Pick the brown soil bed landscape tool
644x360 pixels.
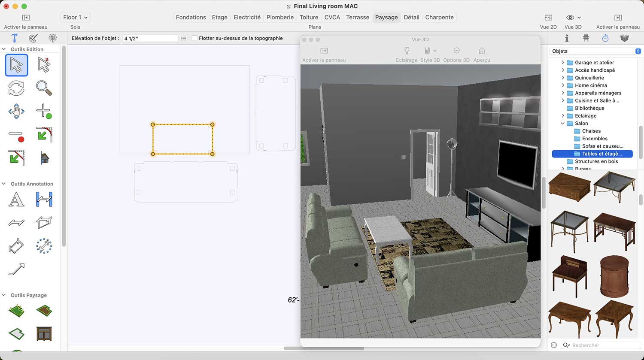pos(44,310)
